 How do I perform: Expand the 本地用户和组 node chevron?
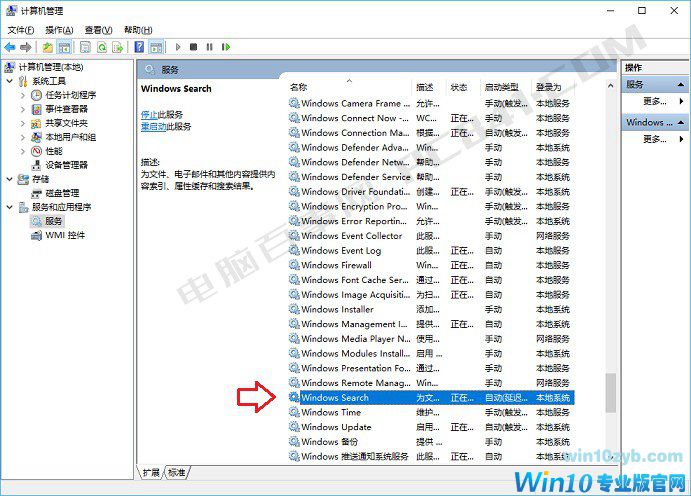click(23, 137)
